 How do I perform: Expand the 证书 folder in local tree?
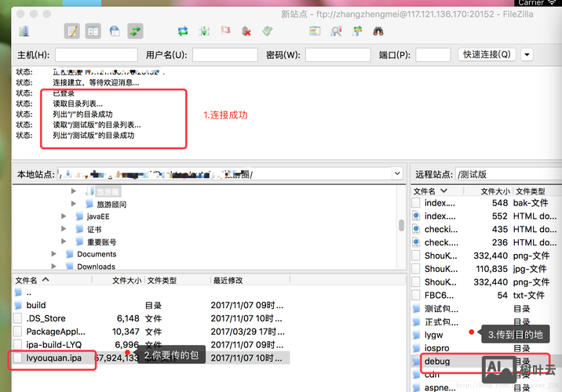point(64,229)
